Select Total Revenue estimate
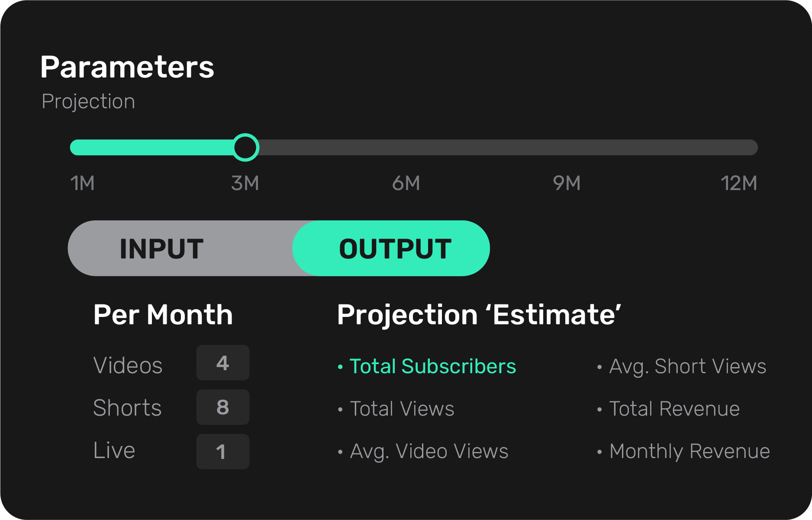The image size is (812, 520). 674,409
